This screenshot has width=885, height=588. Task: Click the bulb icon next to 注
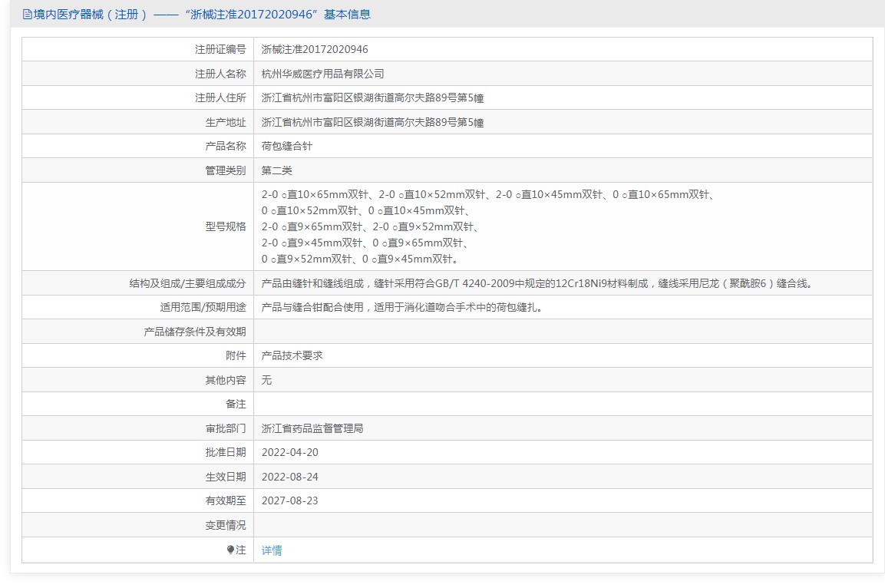pos(230,550)
